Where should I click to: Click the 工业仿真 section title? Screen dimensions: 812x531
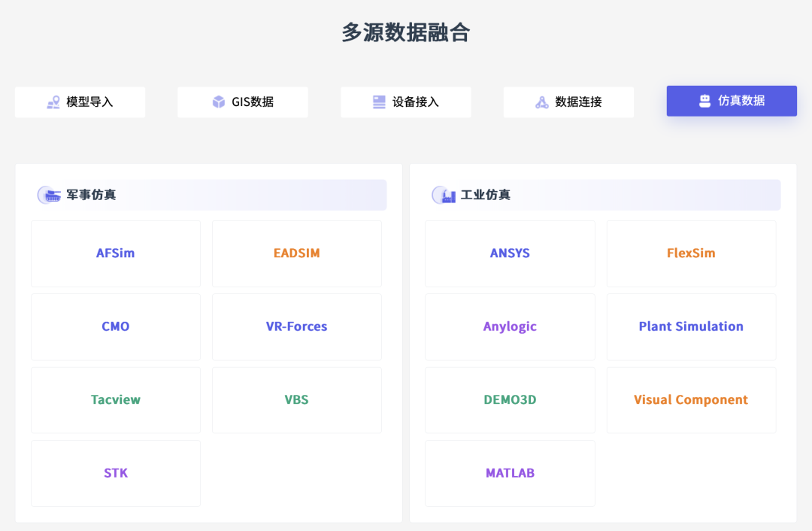486,196
